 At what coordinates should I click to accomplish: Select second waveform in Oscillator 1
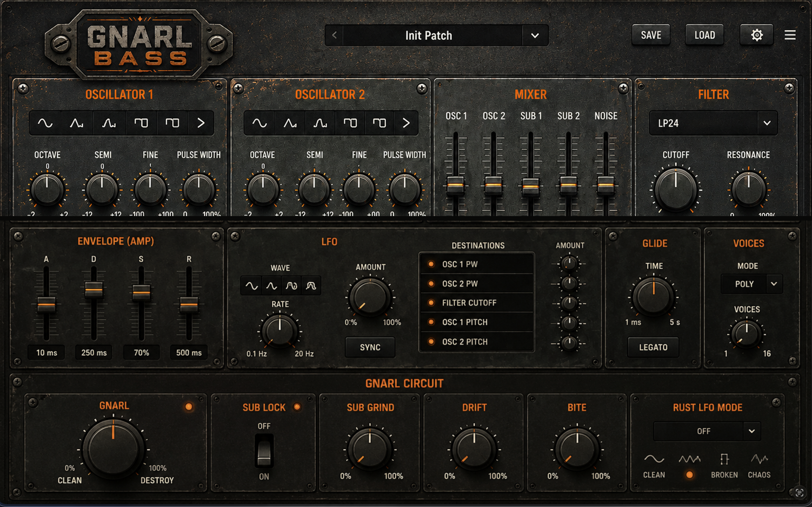coord(77,123)
